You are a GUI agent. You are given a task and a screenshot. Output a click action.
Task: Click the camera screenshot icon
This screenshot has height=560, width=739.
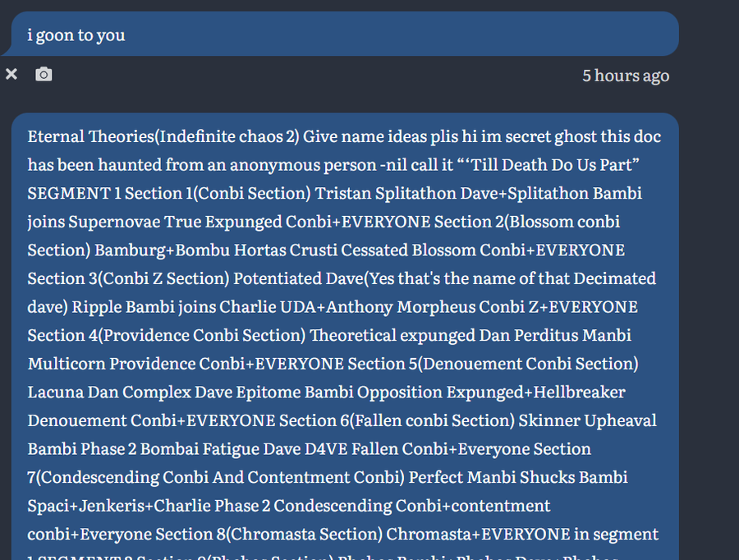[44, 75]
